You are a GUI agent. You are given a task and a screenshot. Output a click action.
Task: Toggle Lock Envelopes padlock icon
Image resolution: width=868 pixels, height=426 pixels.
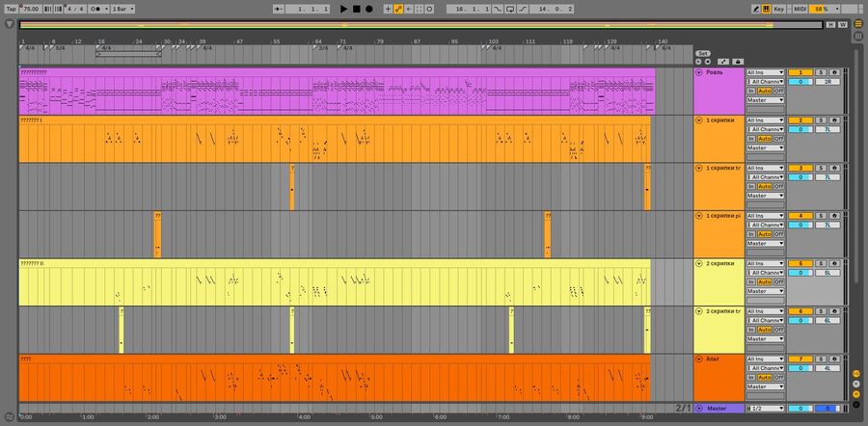[738, 62]
